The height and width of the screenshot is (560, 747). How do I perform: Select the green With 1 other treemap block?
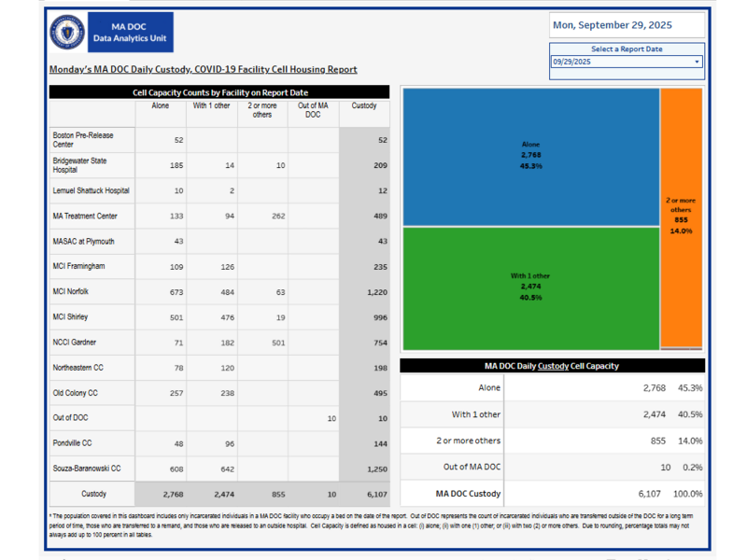(x=530, y=287)
